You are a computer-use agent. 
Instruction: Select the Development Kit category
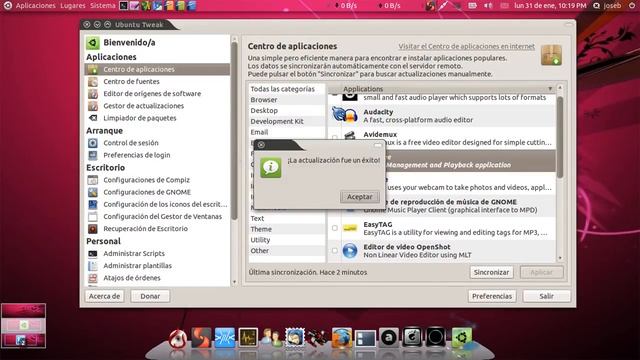point(287,121)
